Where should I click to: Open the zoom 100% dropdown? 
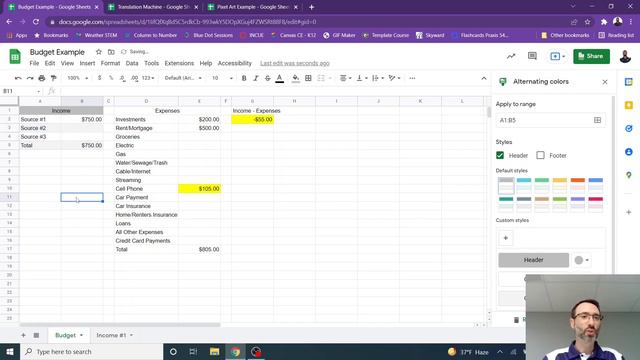tap(78, 78)
